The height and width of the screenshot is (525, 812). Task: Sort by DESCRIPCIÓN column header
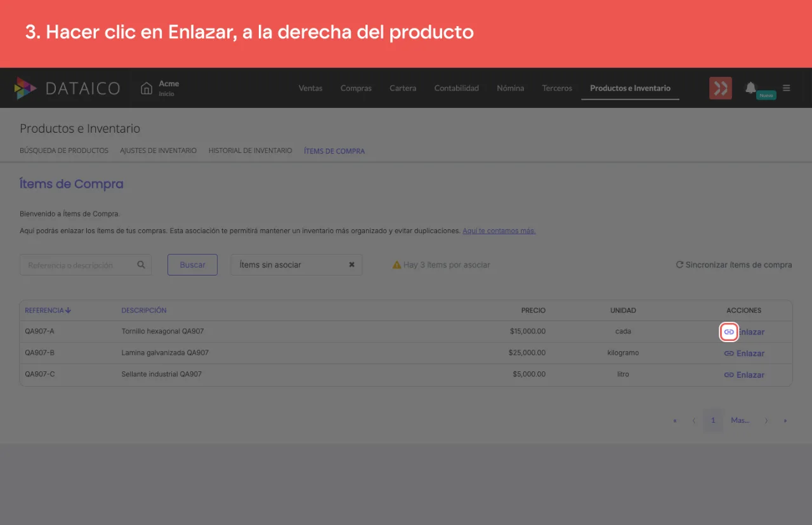click(x=144, y=310)
